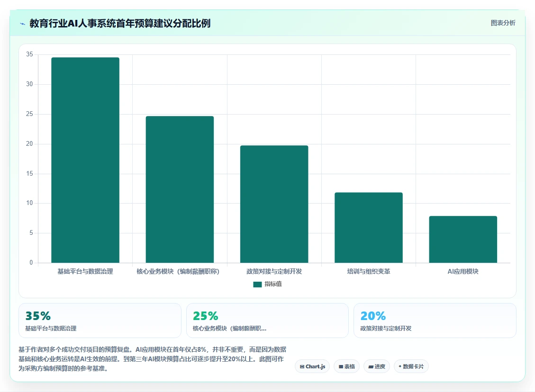This screenshot has width=535, height=392.
Task: Click the chart title 教育行业AI人事系统首年预算建议分配比例
Action: [120, 23]
